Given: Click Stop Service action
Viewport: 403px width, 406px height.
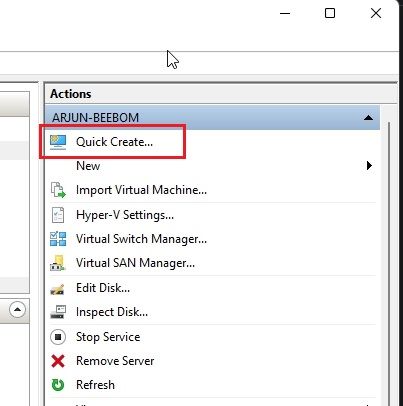Looking at the screenshot, I should point(108,337).
